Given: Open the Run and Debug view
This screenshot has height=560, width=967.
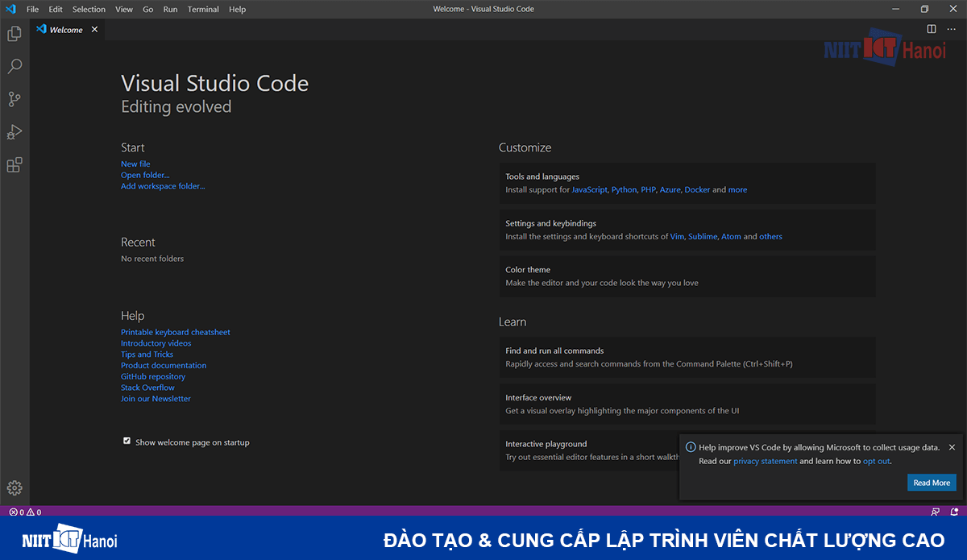Looking at the screenshot, I should (x=15, y=131).
